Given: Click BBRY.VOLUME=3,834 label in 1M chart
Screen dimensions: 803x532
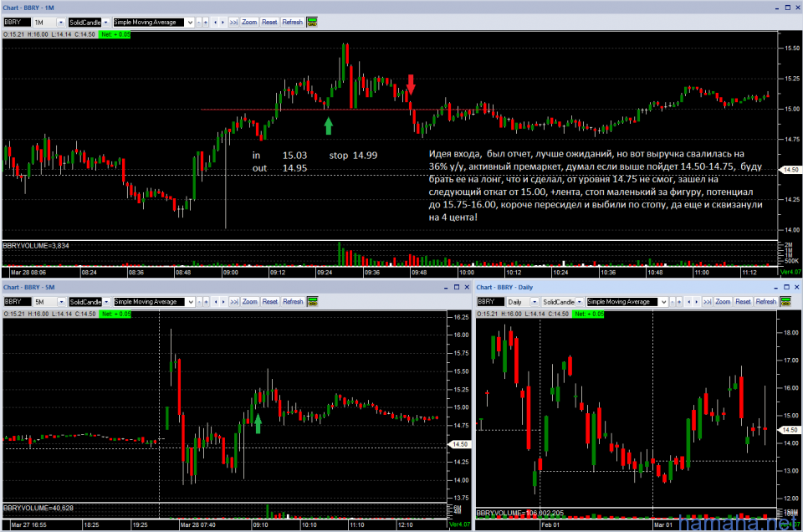Looking at the screenshot, I should pyautogui.click(x=36, y=246).
